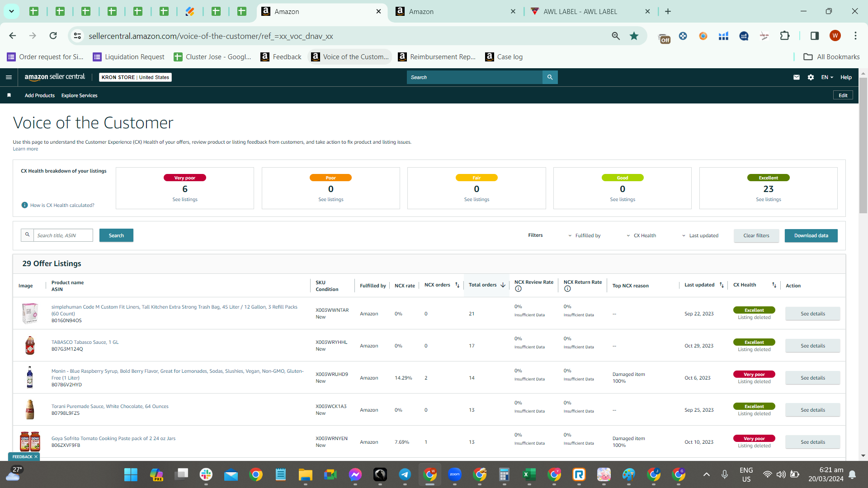Expand the Last updated filter dropdown
The width and height of the screenshot is (868, 488).
[x=700, y=235]
